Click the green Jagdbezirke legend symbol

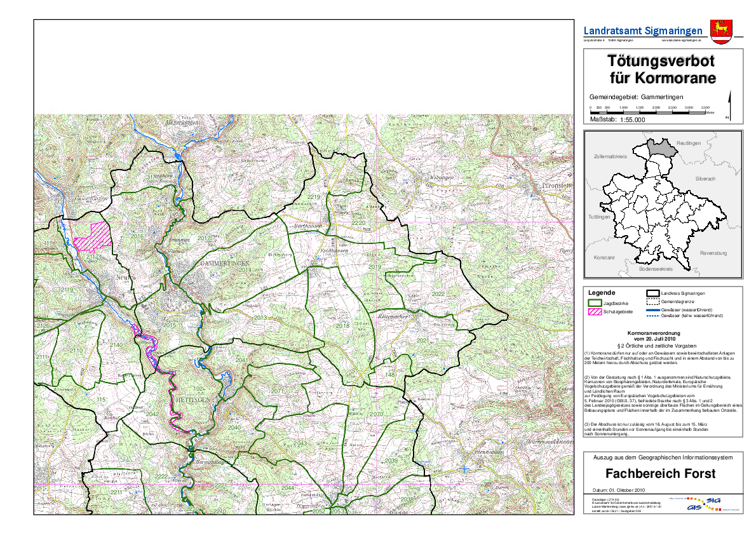[595, 304]
